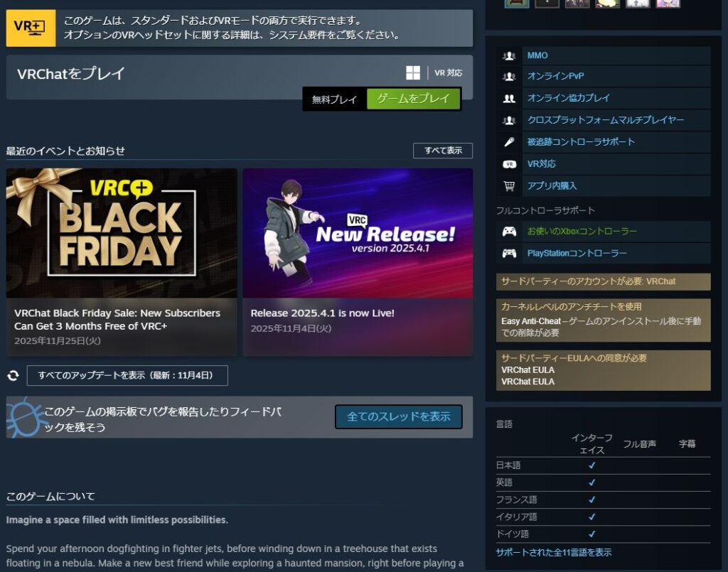Open all updates list button
Screen dimensions: 728x572
point(127,375)
